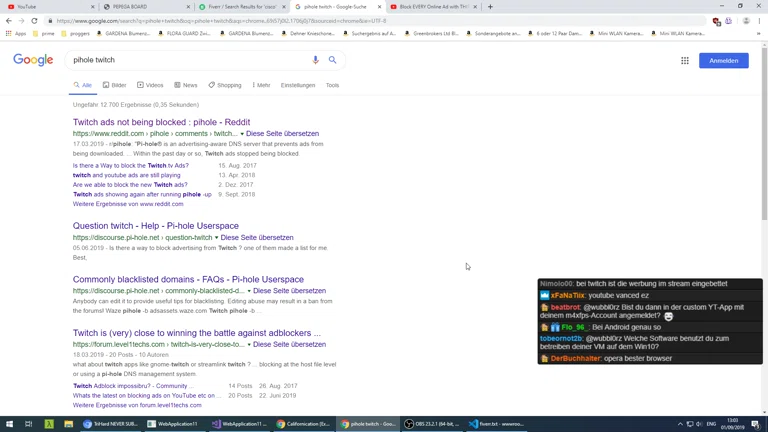Open the Visual Studio Code taskbar item
Viewport: 768px width, 432px height.
click(497, 424)
